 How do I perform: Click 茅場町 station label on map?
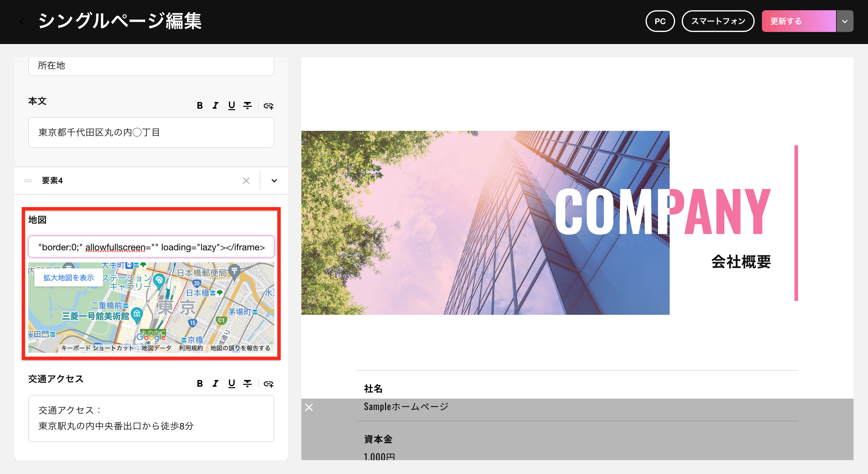(239, 311)
